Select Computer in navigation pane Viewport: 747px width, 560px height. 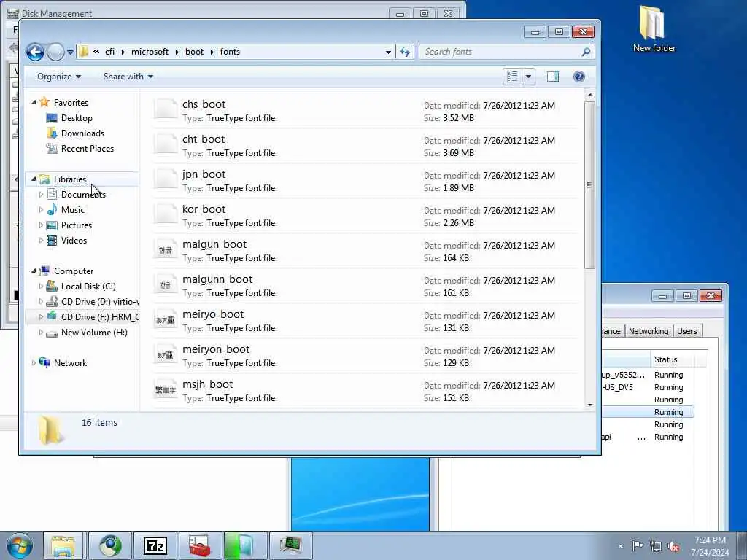74,271
